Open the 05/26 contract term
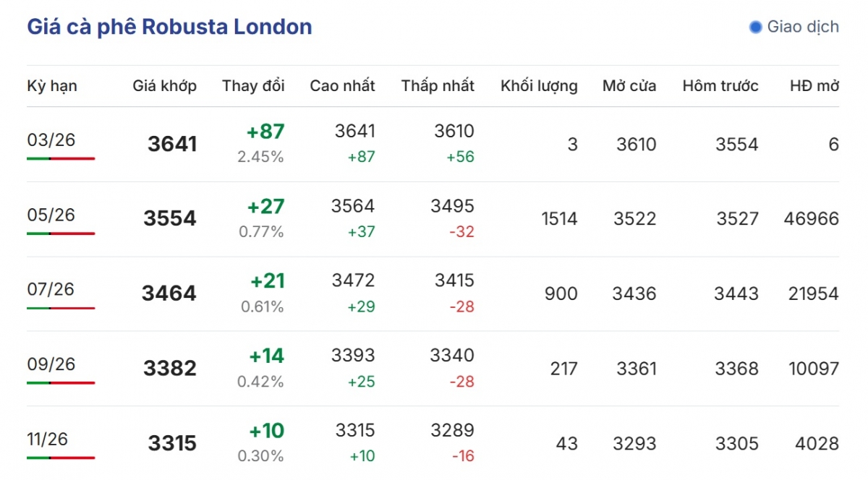This screenshot has width=868, height=480. tap(51, 215)
